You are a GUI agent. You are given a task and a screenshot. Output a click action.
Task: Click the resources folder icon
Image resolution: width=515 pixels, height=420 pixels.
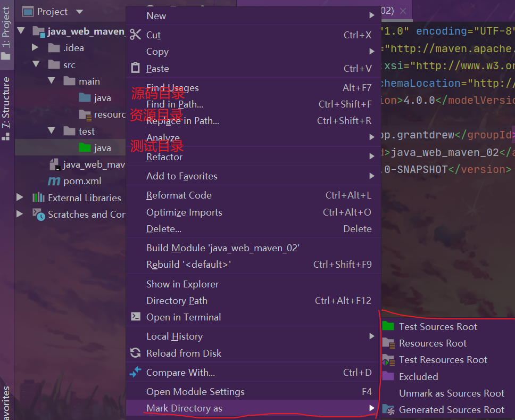(x=85, y=114)
